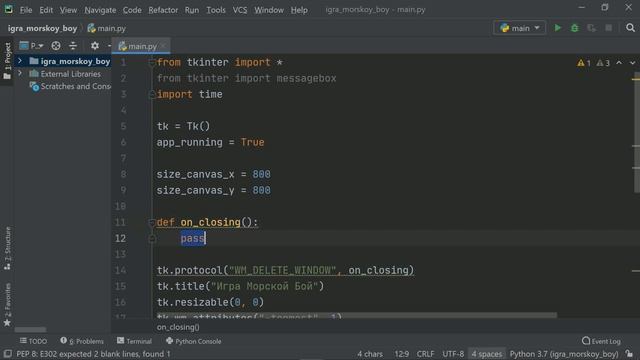Click the locate-in-project target icon

pyautogui.click(x=56, y=46)
